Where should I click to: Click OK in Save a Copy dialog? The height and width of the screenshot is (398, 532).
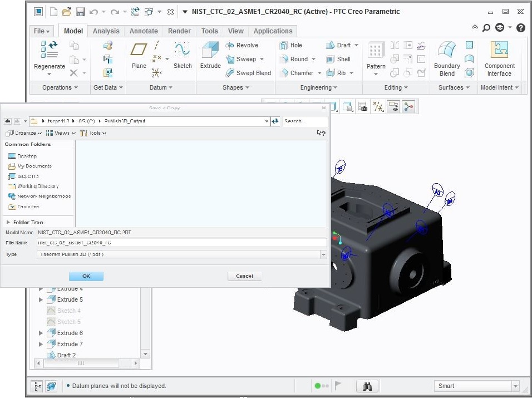tap(86, 276)
